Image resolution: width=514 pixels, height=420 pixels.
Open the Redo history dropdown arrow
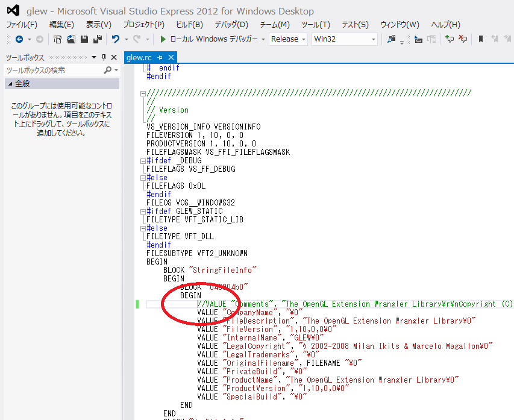pyautogui.click(x=147, y=39)
